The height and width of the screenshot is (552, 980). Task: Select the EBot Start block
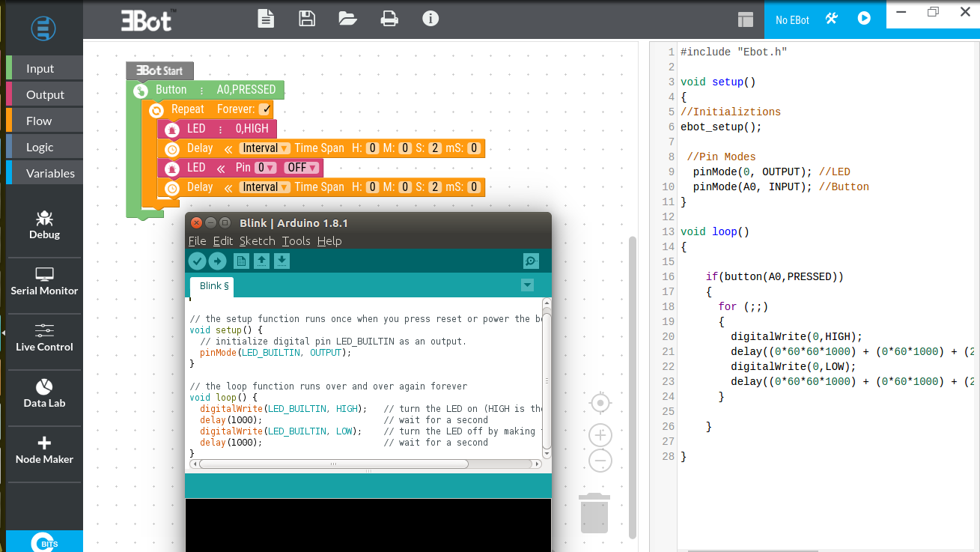(160, 70)
